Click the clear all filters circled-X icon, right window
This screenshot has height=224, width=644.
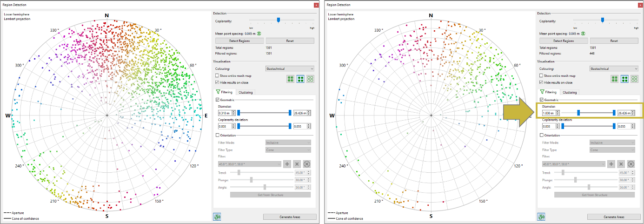[x=631, y=164]
